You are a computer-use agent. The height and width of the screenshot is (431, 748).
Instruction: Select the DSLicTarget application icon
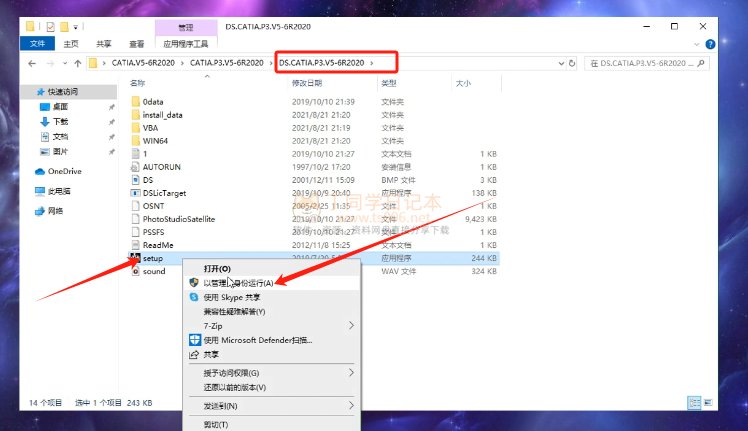[x=135, y=193]
